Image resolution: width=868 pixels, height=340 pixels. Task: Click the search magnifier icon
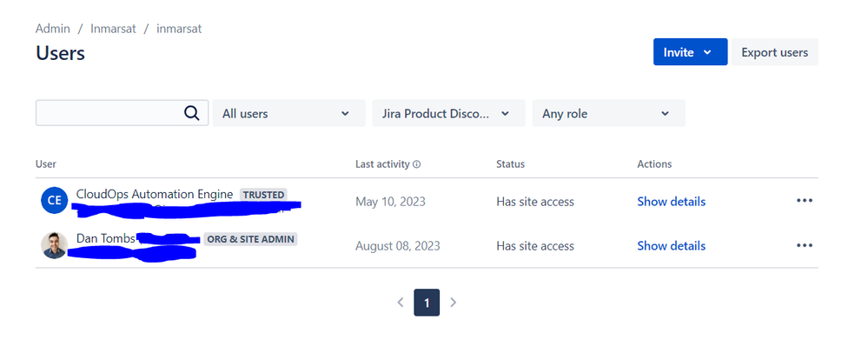click(x=191, y=113)
